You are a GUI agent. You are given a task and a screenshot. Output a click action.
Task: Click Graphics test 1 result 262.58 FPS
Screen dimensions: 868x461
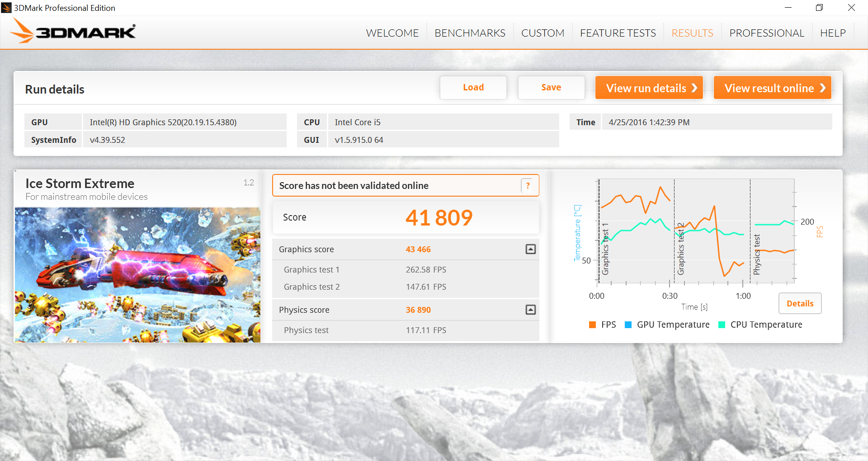coord(426,269)
